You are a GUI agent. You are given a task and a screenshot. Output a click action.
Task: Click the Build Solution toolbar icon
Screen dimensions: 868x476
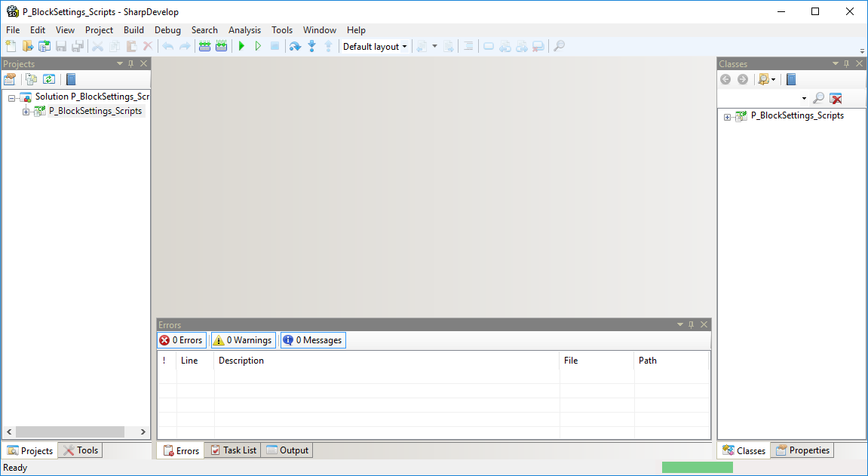tap(204, 47)
